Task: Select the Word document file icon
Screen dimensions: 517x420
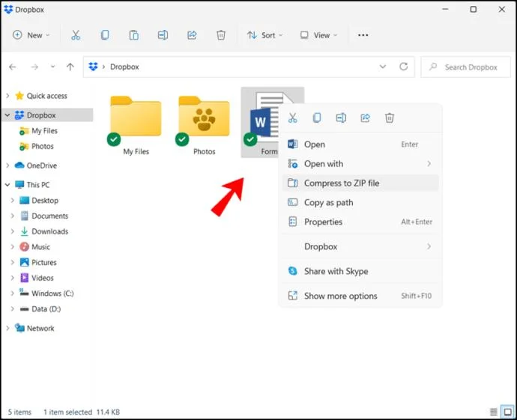Action: [x=261, y=123]
